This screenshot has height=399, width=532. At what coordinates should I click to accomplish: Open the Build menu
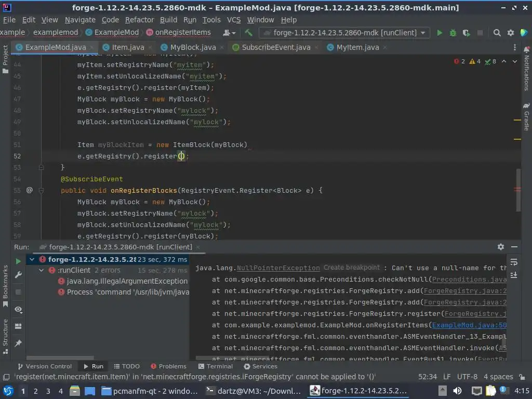coord(169,20)
